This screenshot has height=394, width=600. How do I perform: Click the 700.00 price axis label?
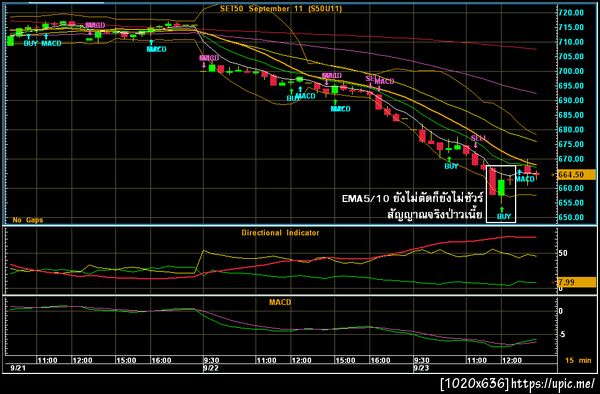tap(571, 71)
